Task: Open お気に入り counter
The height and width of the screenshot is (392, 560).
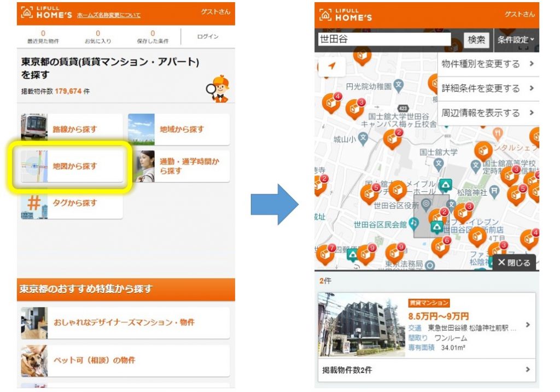Action: pos(98,37)
